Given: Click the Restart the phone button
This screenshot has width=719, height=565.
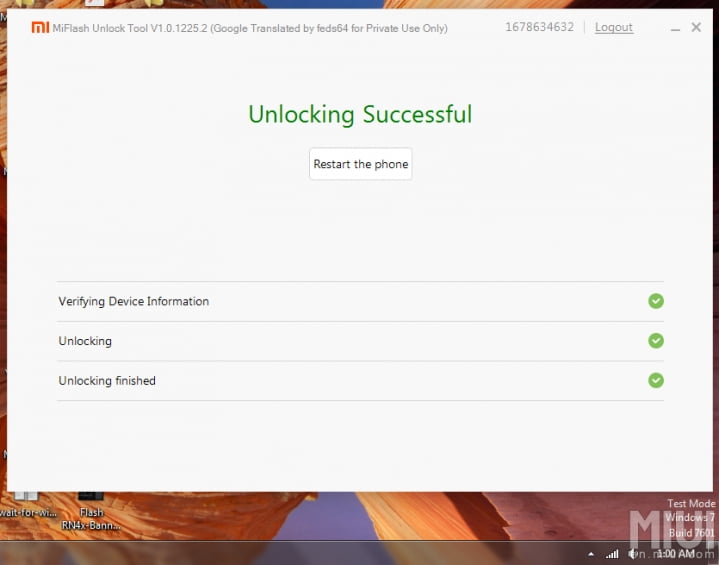Looking at the screenshot, I should (x=360, y=164).
